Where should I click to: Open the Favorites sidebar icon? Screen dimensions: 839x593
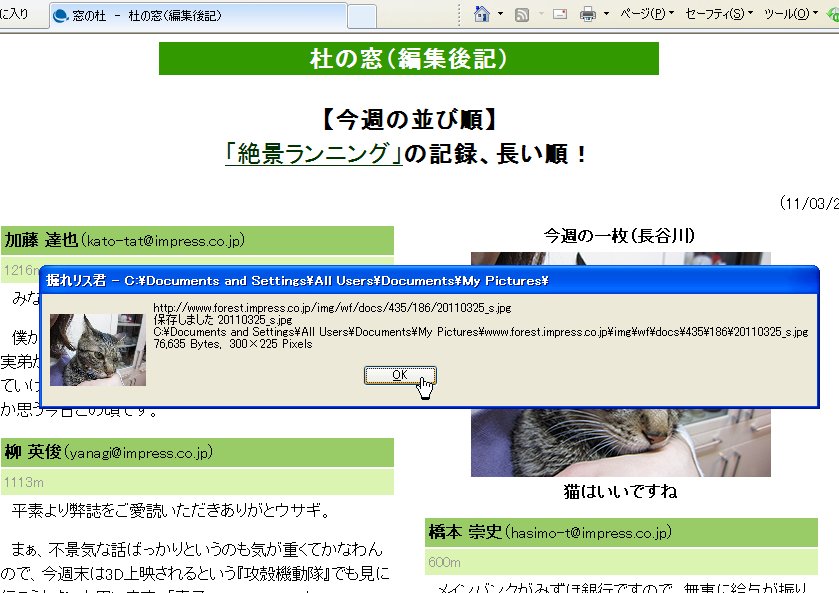coord(15,13)
